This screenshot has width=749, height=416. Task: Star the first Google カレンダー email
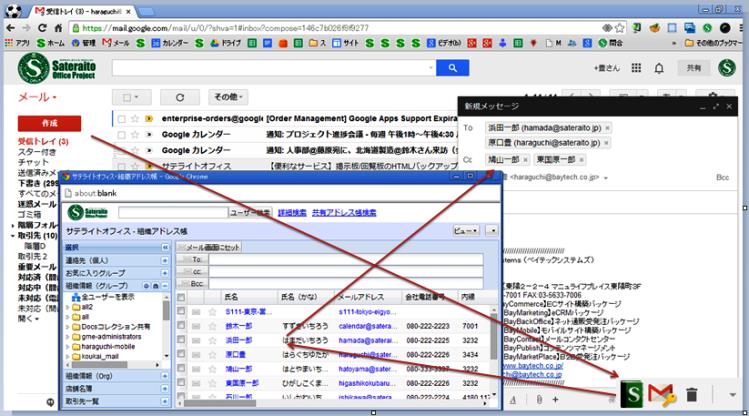point(135,134)
